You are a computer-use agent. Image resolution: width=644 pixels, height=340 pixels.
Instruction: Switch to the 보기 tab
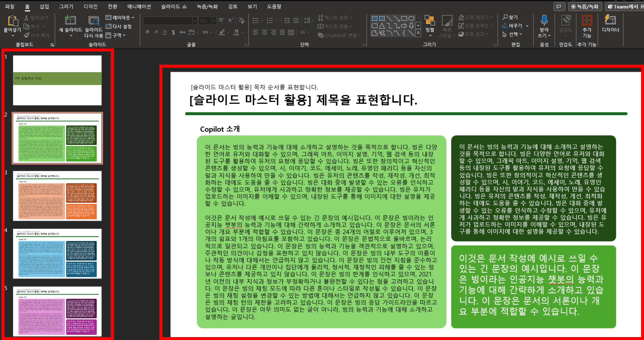pos(252,6)
